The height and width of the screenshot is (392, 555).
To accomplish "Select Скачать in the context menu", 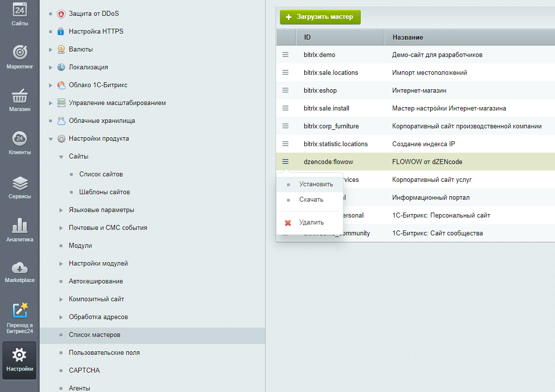I will [311, 200].
